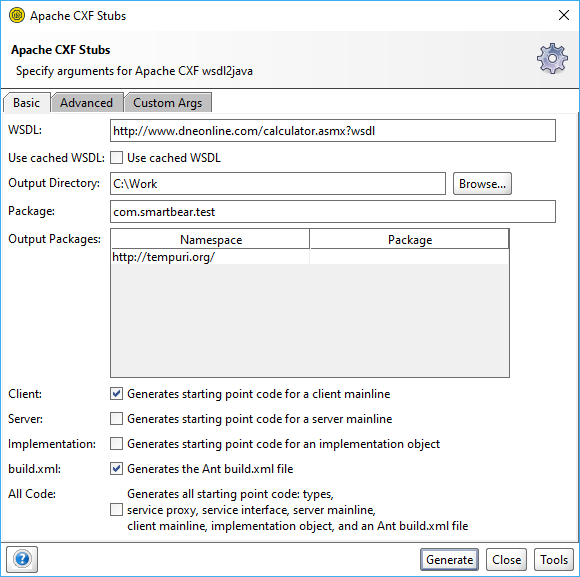Screen dimensions: 580x577
Task: Open the Advanced tab
Action: click(x=87, y=102)
